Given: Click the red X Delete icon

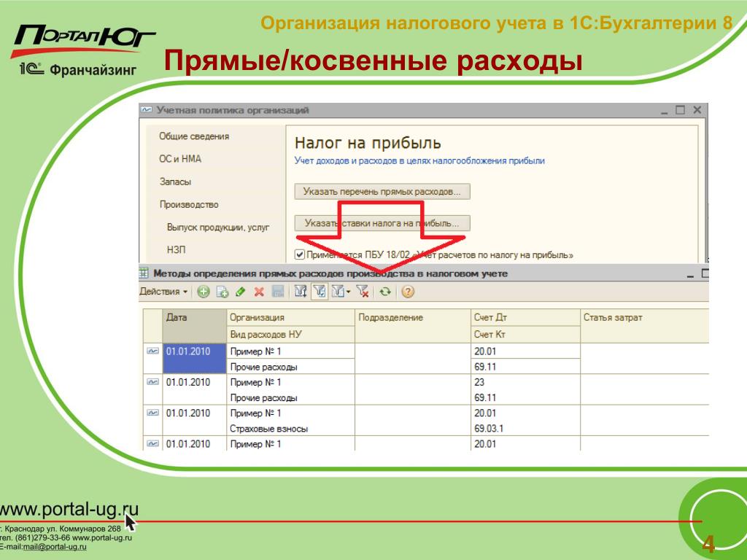Looking at the screenshot, I should click(x=259, y=292).
